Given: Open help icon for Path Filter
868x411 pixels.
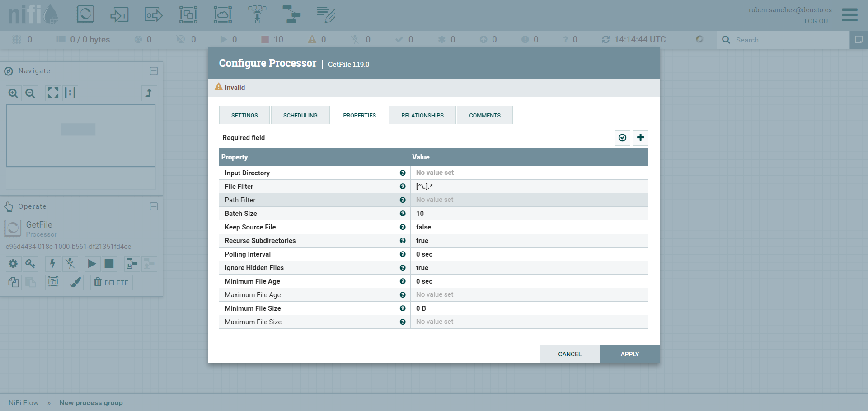Looking at the screenshot, I should (x=403, y=200).
